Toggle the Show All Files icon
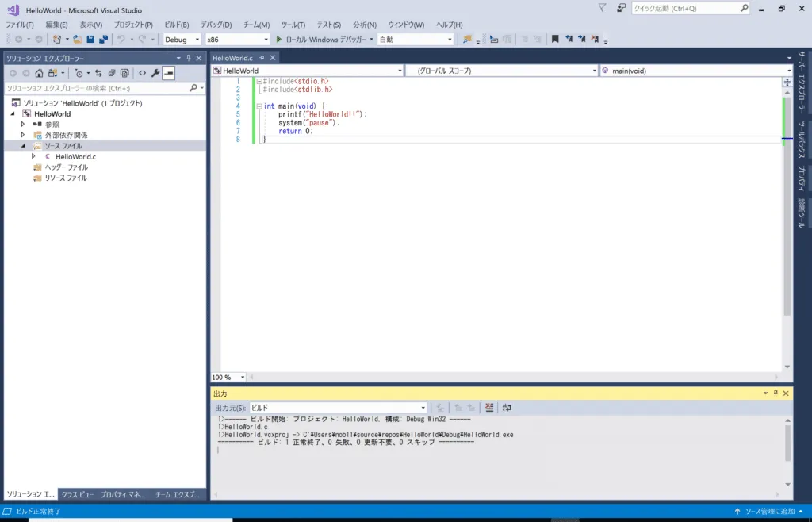812x522 pixels. tap(124, 74)
